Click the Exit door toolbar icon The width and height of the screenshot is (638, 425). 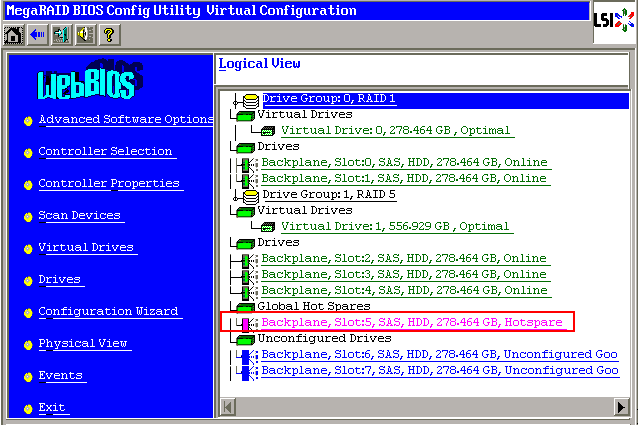click(61, 35)
